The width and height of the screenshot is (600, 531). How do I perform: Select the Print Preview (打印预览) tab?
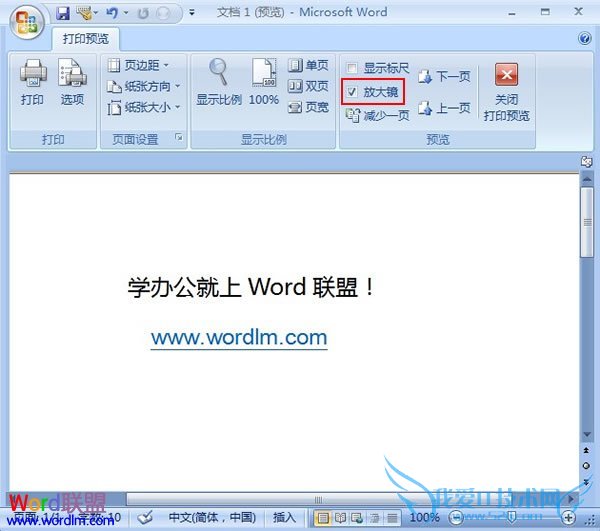[85, 39]
